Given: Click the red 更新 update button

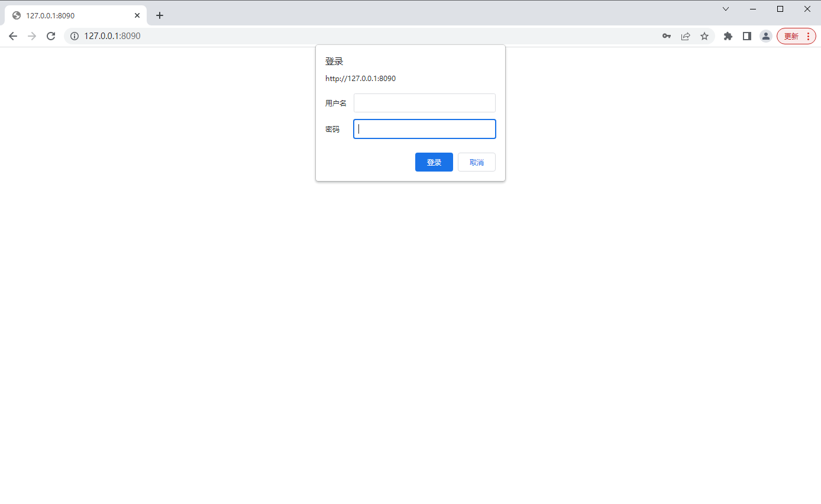Looking at the screenshot, I should 791,36.
